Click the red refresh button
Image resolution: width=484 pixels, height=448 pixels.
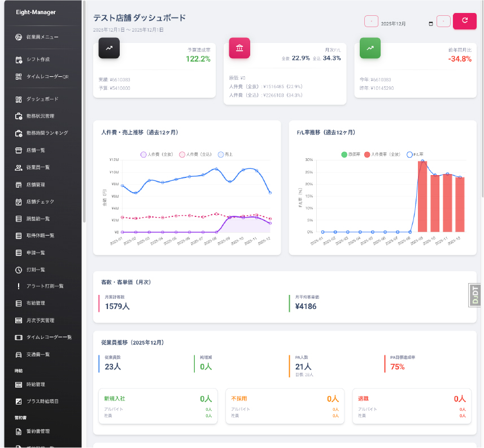465,21
